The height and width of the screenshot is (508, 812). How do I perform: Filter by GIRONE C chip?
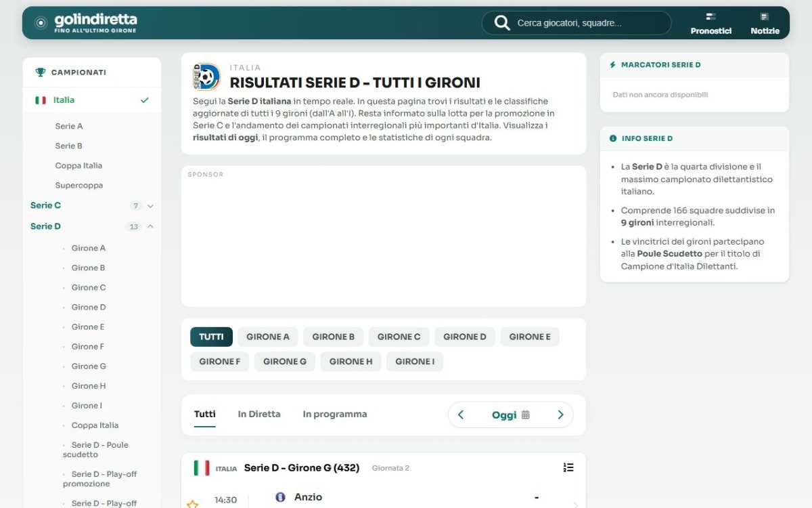click(x=399, y=337)
